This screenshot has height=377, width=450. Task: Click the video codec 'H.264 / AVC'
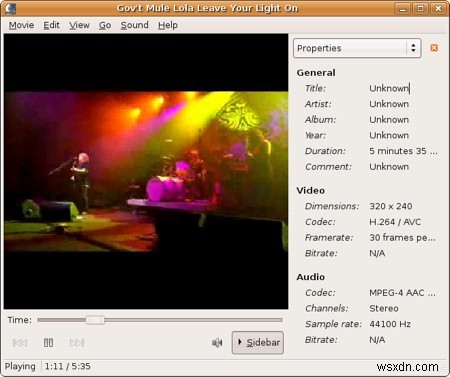395,222
